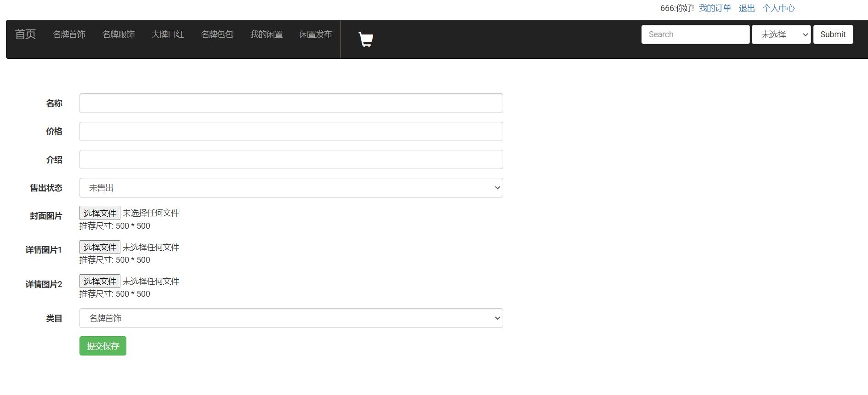Choose file for 详情图片2
The height and width of the screenshot is (395, 868).
click(x=100, y=281)
